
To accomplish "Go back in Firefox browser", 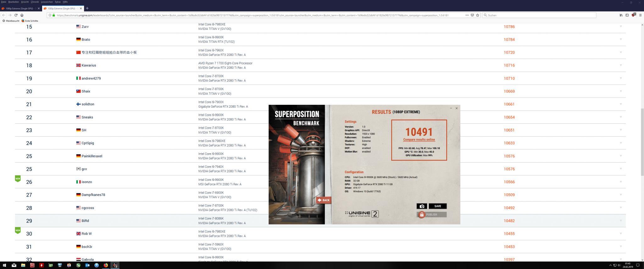I will [x=4, y=15].
